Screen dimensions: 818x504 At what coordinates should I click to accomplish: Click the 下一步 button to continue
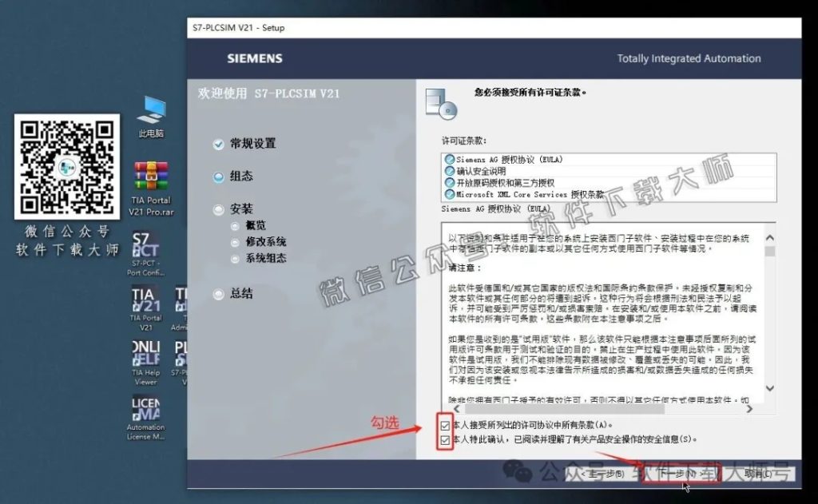click(680, 473)
